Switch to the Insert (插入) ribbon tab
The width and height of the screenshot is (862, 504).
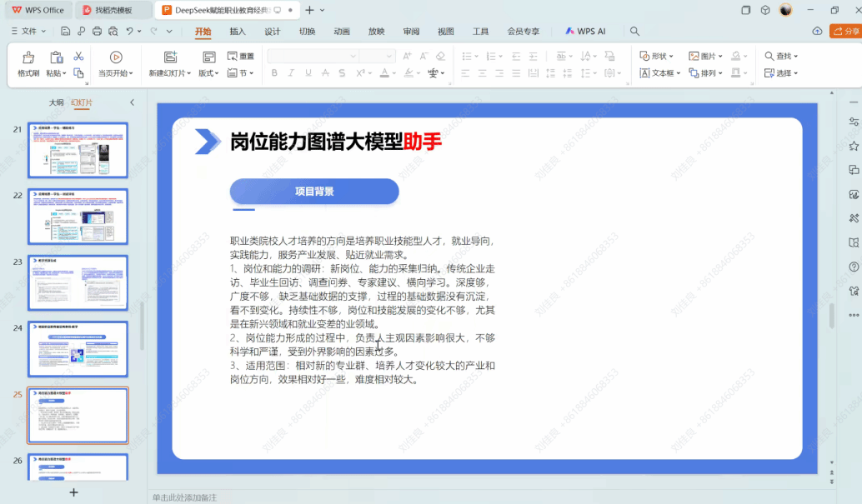(238, 32)
